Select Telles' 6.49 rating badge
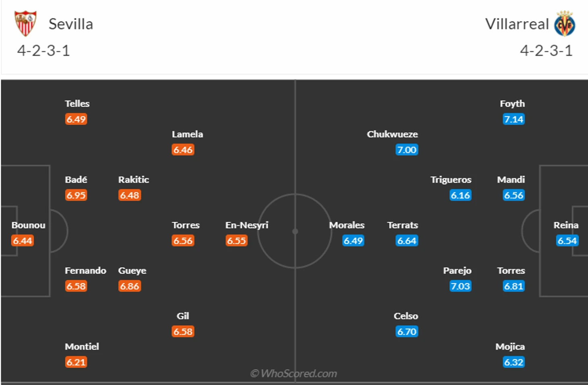588x385 pixels. point(76,119)
